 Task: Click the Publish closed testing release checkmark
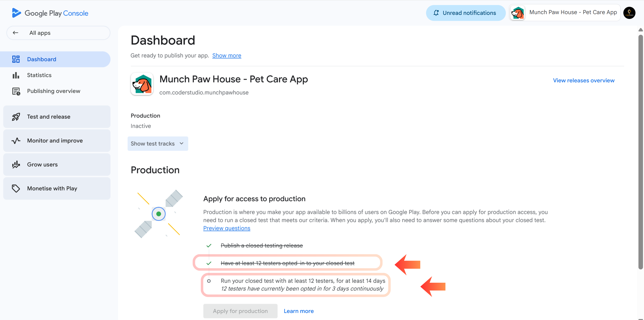[x=209, y=245]
